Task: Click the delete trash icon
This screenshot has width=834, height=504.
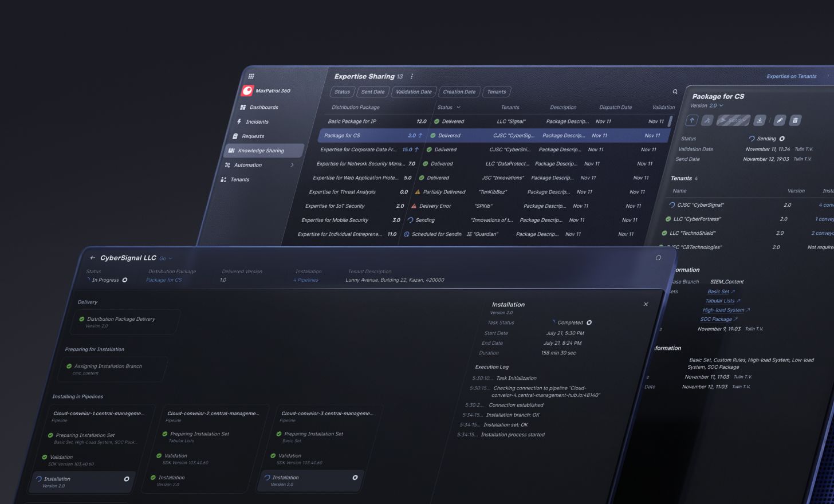Action: (x=795, y=120)
